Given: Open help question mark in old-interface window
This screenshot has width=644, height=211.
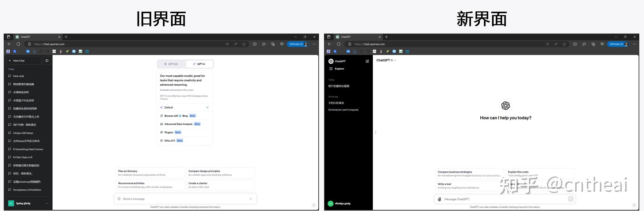Looking at the screenshot, I should point(314,205).
